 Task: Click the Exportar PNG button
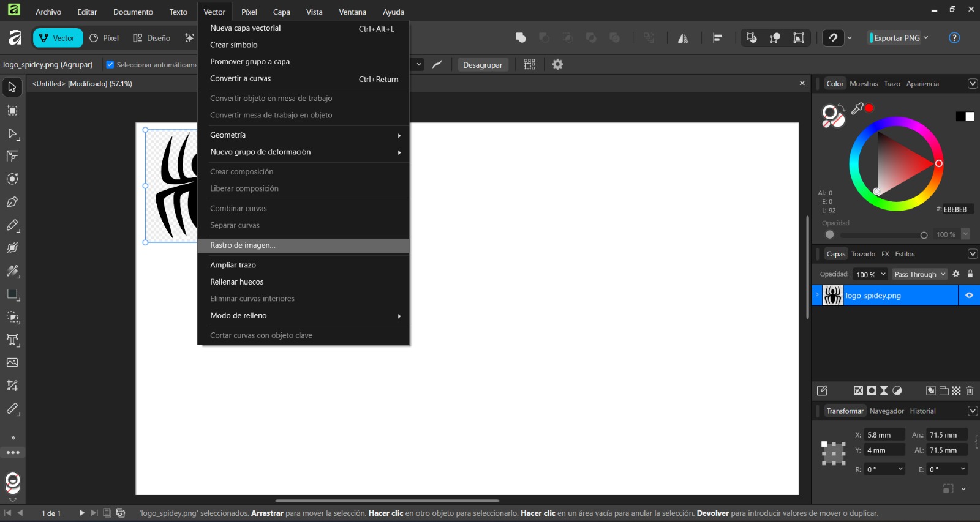[x=895, y=38]
